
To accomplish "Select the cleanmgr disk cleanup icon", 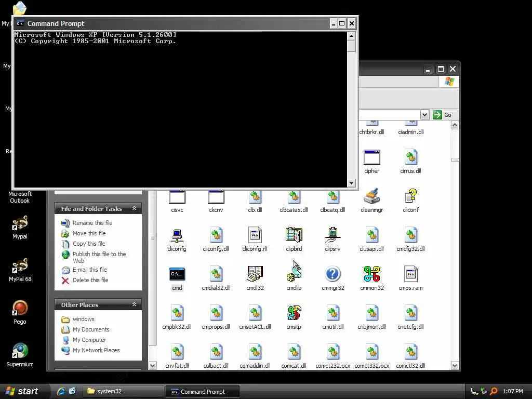I will (372, 196).
